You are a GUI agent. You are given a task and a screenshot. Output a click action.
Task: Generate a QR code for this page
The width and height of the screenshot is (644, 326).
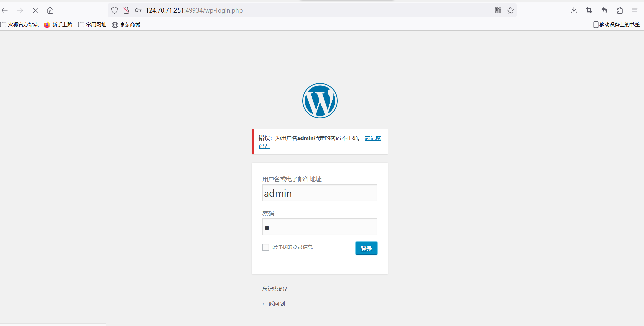pyautogui.click(x=498, y=10)
